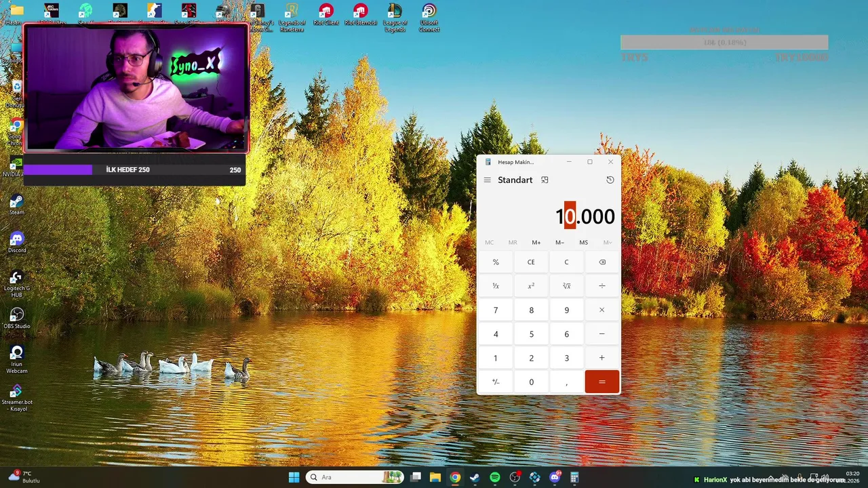
Task: Open the Calculator icon in the taskbar
Action: tap(574, 477)
